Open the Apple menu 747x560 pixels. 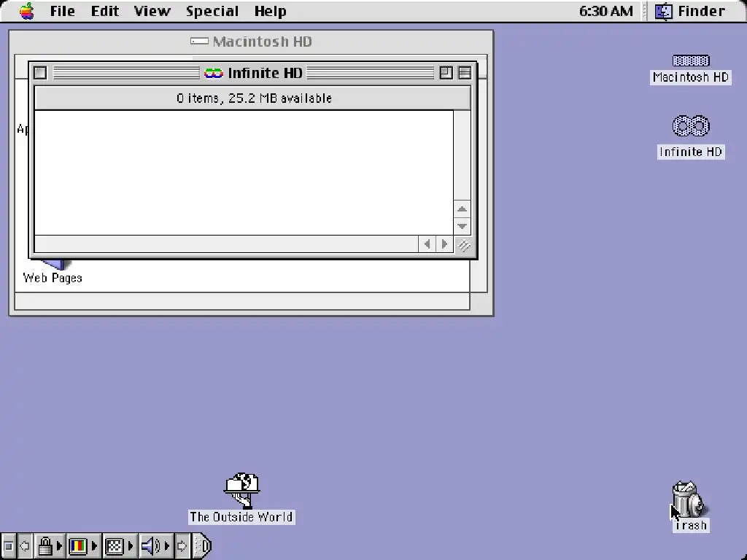tap(27, 11)
